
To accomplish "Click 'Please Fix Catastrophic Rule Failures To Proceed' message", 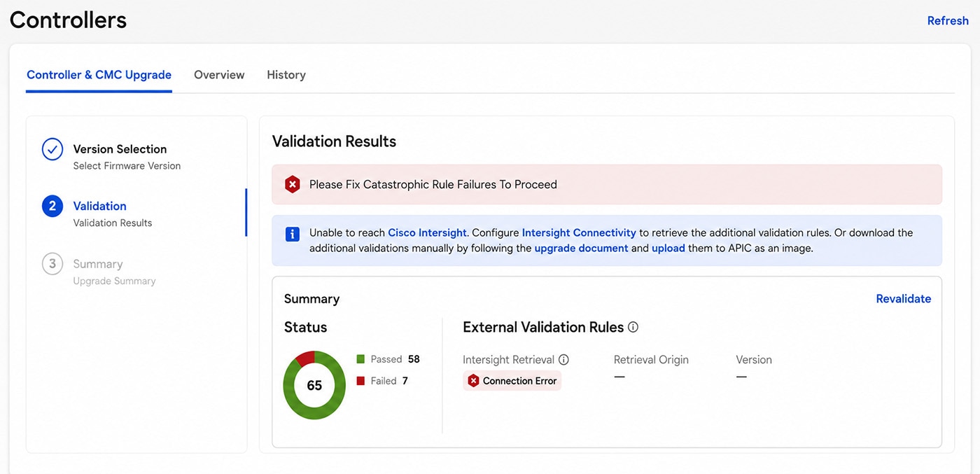I will pyautogui.click(x=433, y=185).
